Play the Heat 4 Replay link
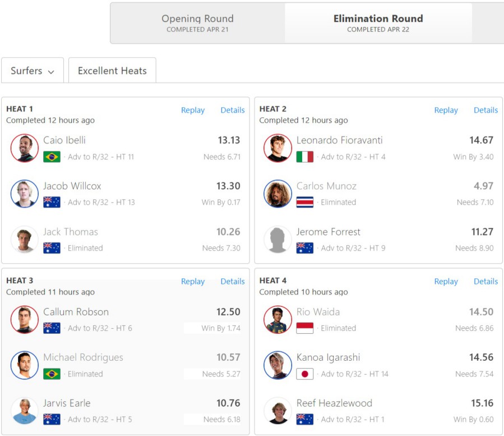The width and height of the screenshot is (504, 436). (x=446, y=281)
